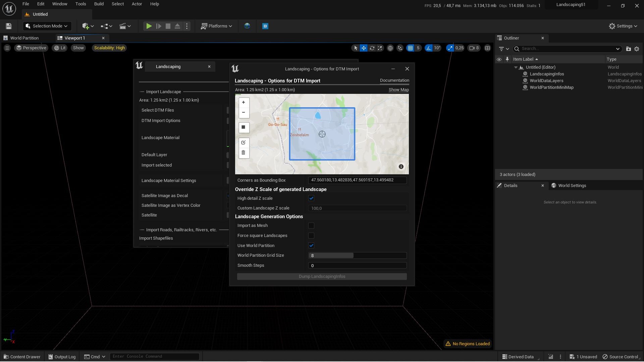Enable Import as Mesh
This screenshot has height=362, width=644.
click(x=312, y=226)
